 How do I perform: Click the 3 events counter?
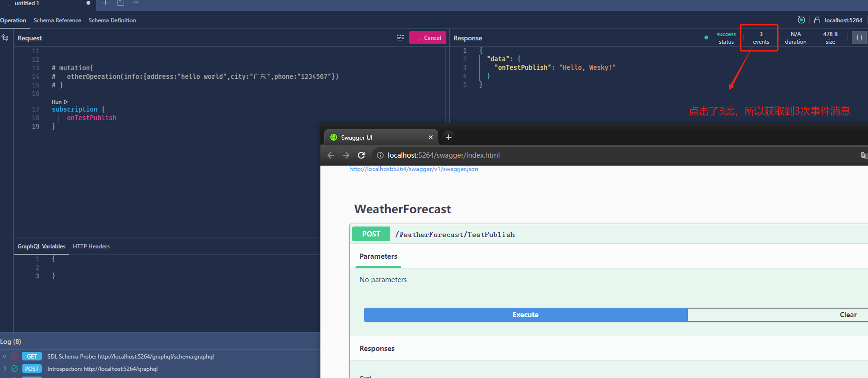[x=761, y=38]
